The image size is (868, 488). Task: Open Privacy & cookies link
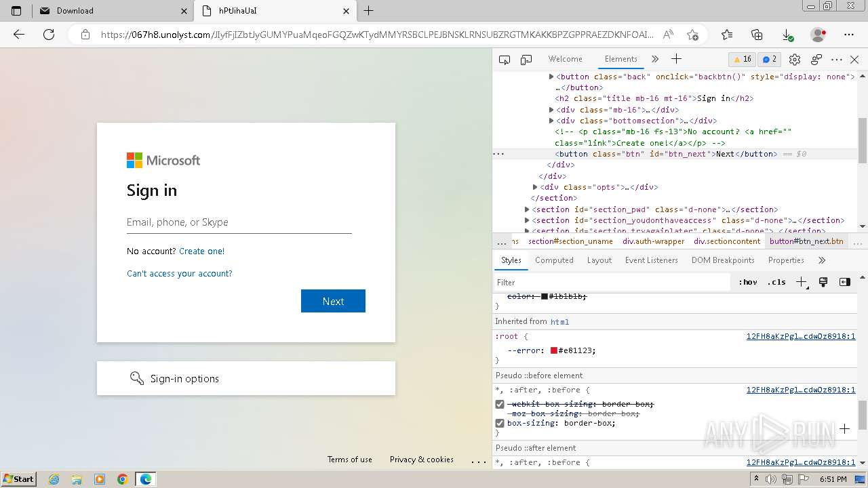(x=421, y=460)
